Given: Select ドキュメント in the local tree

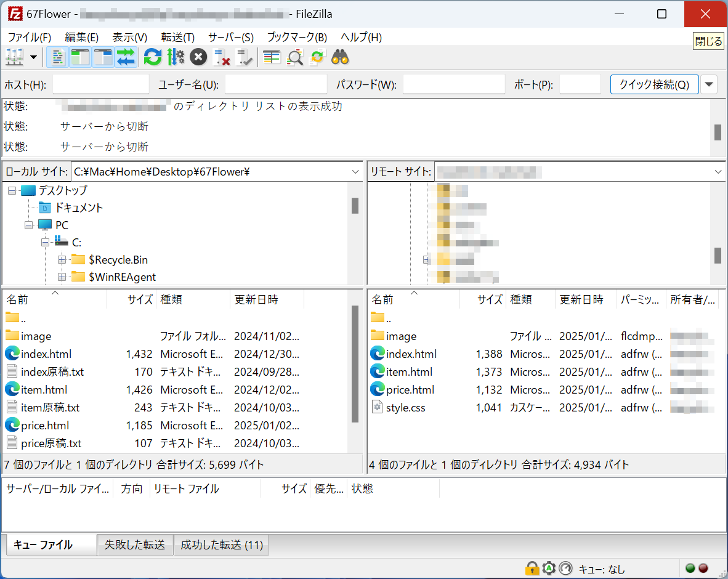Looking at the screenshot, I should (x=79, y=208).
